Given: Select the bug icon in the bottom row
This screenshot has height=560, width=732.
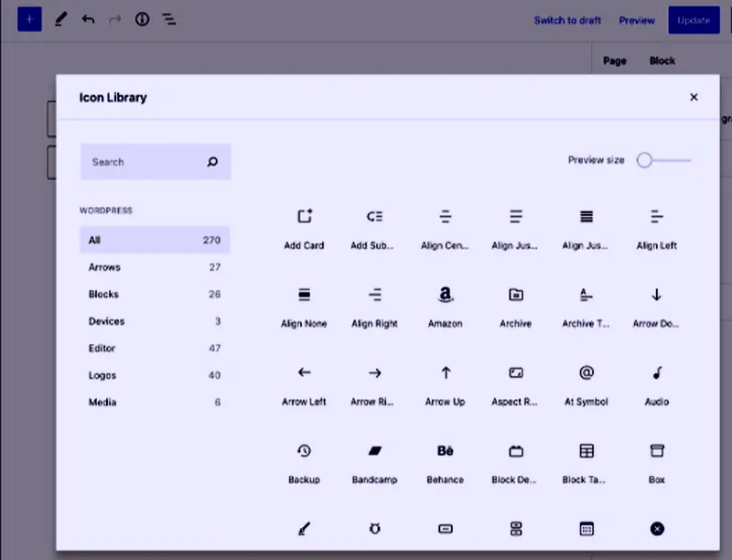Looking at the screenshot, I should pyautogui.click(x=374, y=529).
